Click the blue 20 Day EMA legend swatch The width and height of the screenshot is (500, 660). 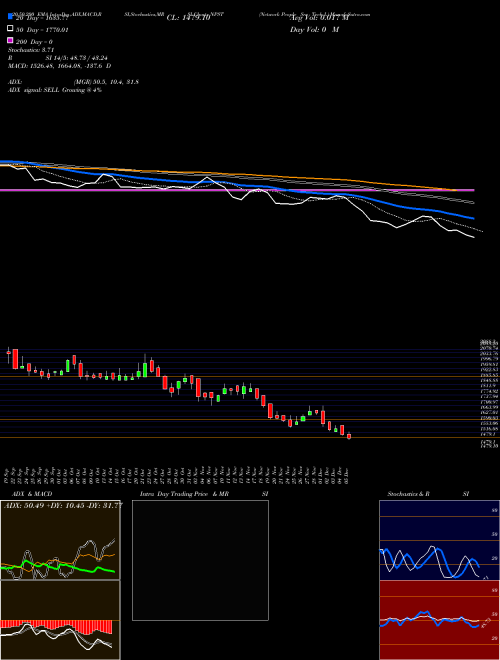point(11,16)
